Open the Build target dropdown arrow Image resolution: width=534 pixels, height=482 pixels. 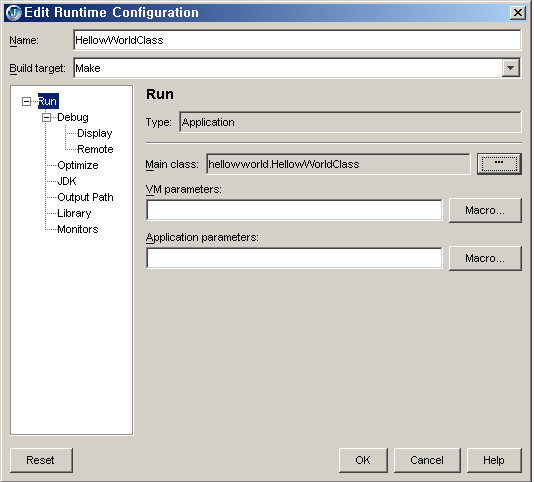click(x=510, y=68)
